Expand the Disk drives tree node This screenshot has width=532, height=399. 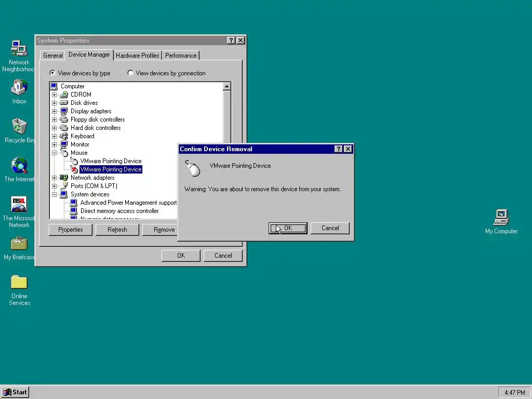coord(54,103)
